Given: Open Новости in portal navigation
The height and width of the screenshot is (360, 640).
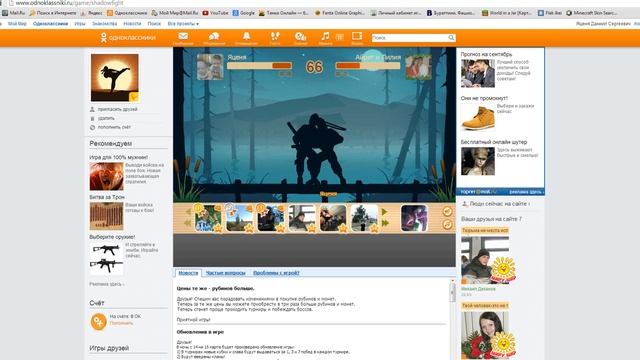Looking at the screenshot, I should 132,24.
